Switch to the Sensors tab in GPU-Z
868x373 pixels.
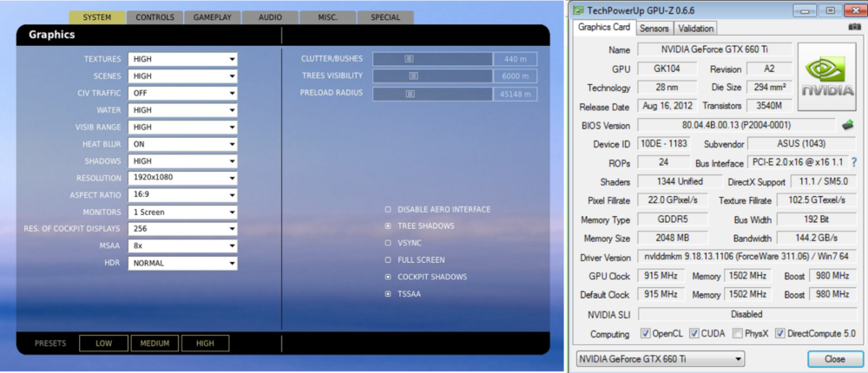pyautogui.click(x=654, y=29)
